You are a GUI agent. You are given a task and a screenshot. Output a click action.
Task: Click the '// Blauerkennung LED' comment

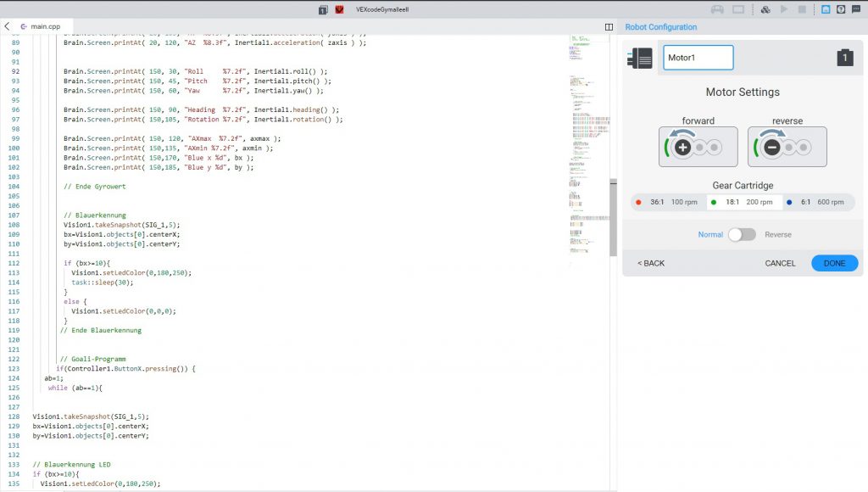[x=71, y=464]
